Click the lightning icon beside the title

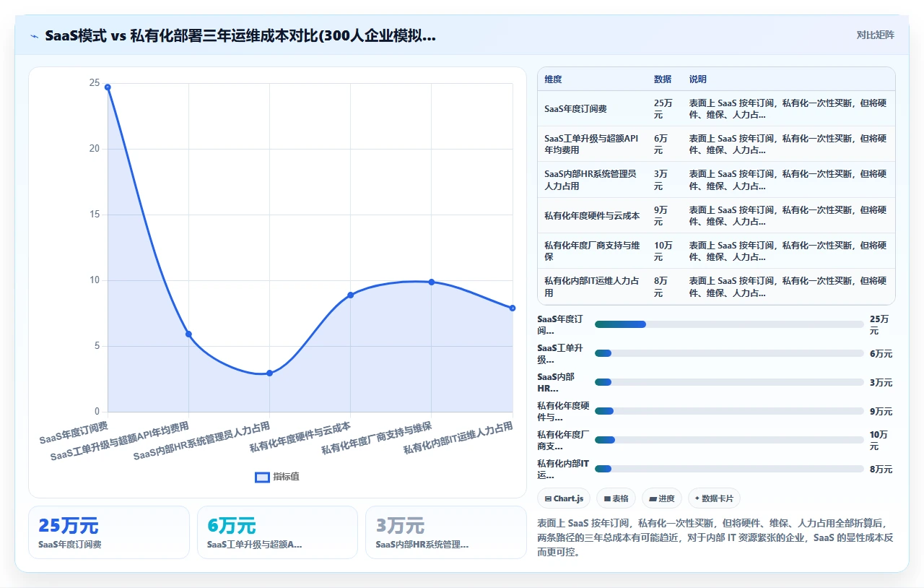click(34, 35)
